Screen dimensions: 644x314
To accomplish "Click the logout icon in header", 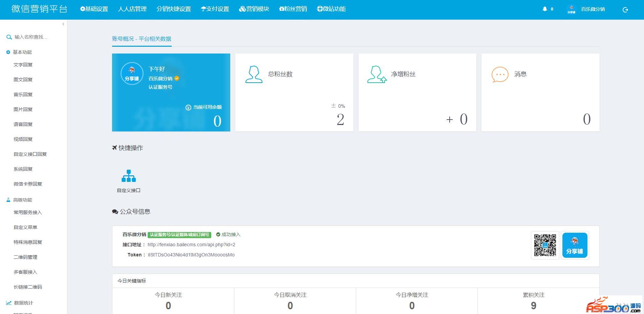I will tap(625, 10).
